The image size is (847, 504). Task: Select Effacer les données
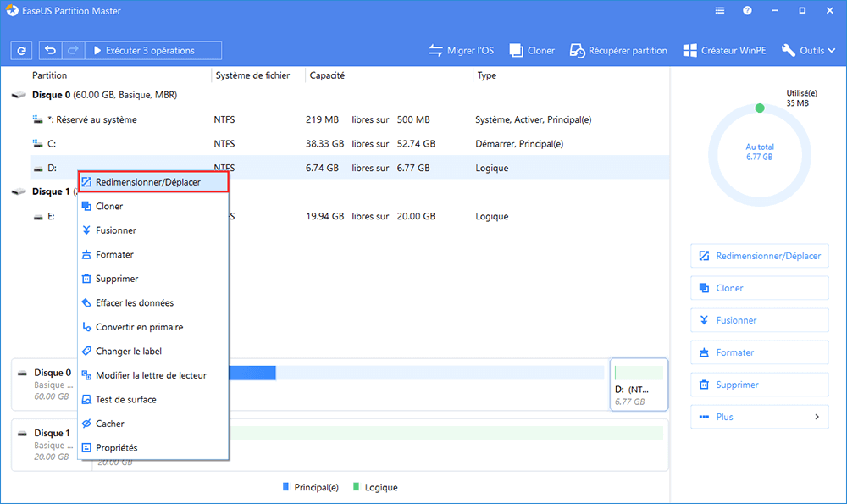tap(153, 302)
